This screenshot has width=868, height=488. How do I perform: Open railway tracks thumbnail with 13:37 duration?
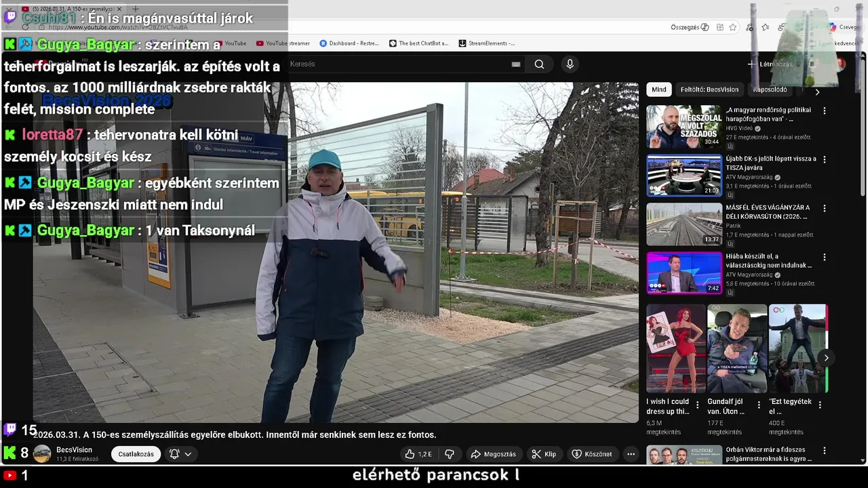click(684, 224)
